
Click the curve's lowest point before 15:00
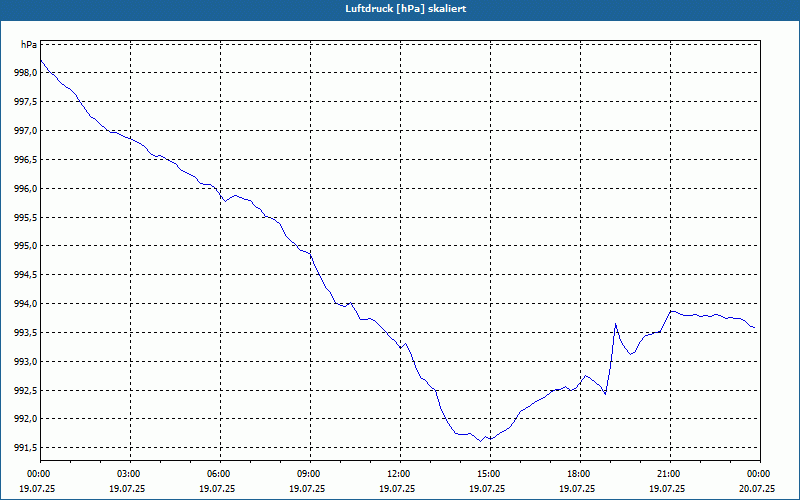(x=480, y=441)
